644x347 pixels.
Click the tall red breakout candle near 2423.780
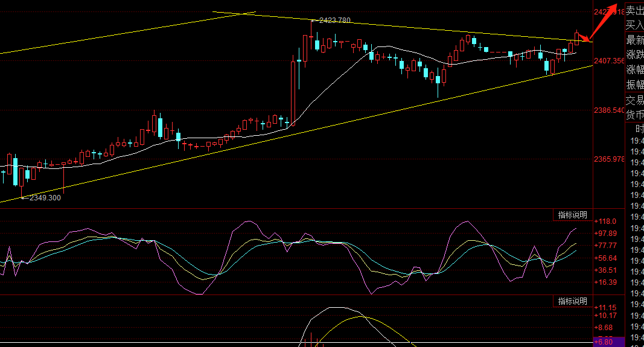click(x=293, y=93)
